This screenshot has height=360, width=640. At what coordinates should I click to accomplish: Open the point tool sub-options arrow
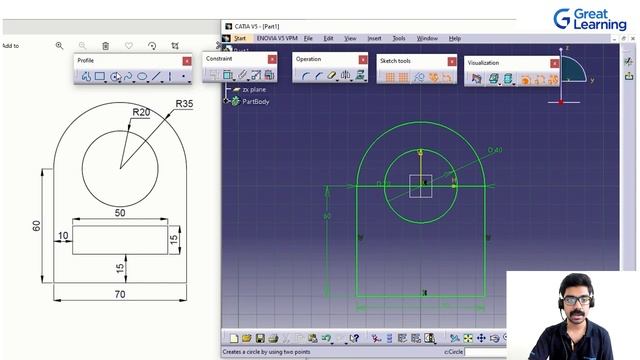189,82
